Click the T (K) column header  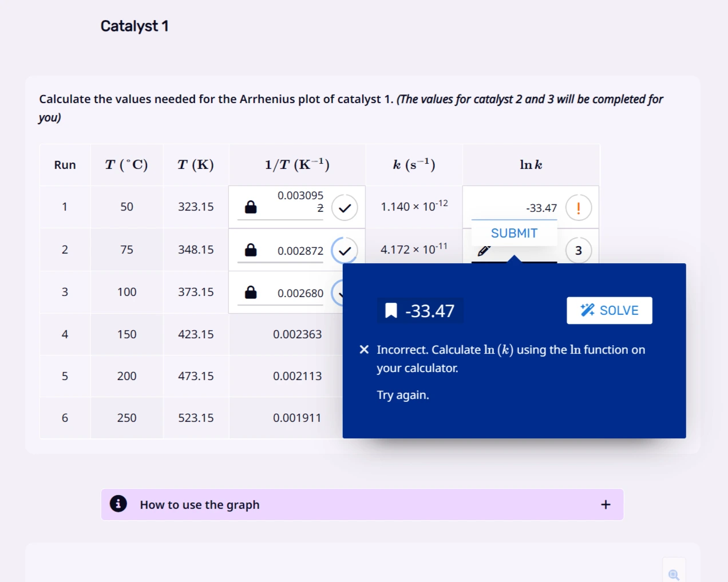tap(196, 165)
